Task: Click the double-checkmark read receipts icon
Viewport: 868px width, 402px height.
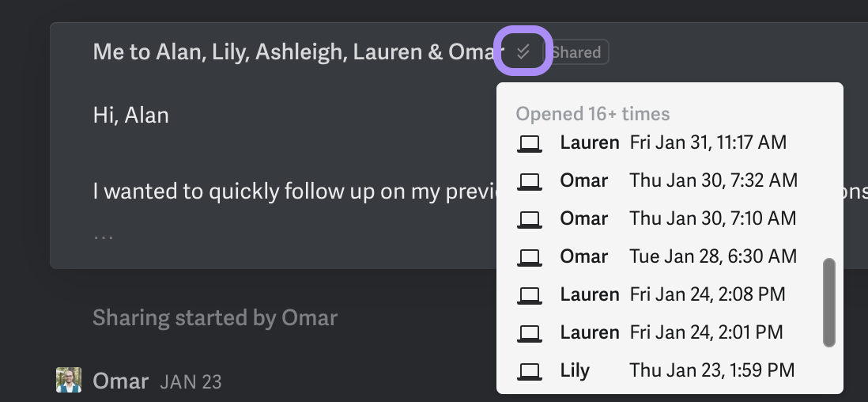Action: (523, 52)
